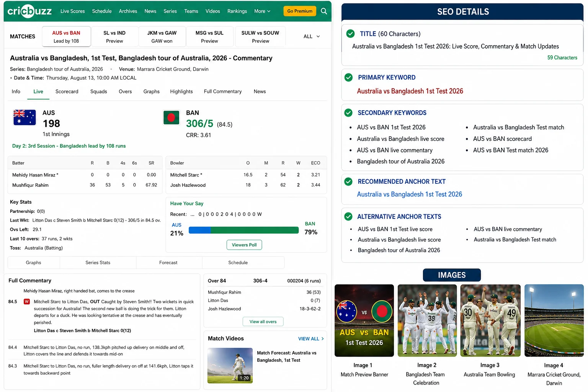Click the VIEW ALL arrow for videos
The image size is (588, 392).
(x=323, y=339)
